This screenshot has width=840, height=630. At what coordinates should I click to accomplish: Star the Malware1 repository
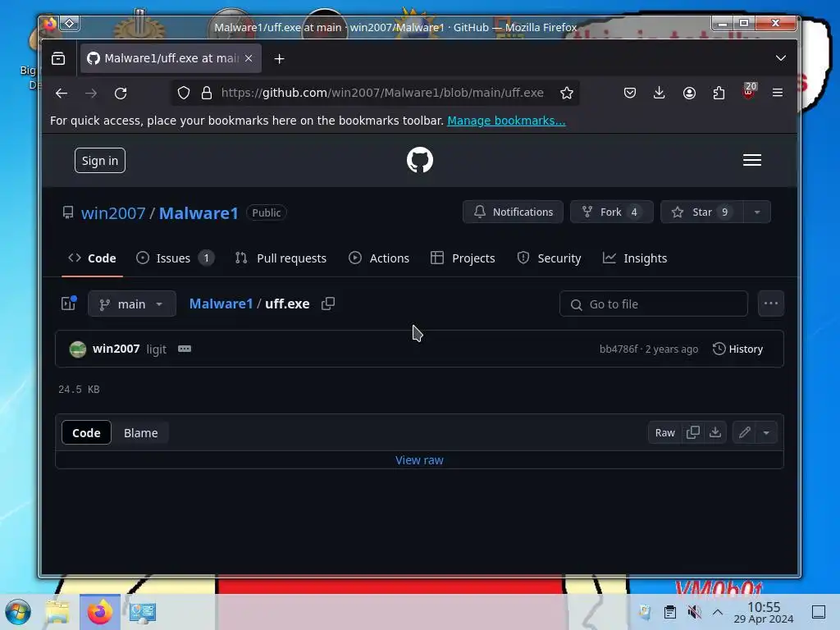tap(702, 212)
